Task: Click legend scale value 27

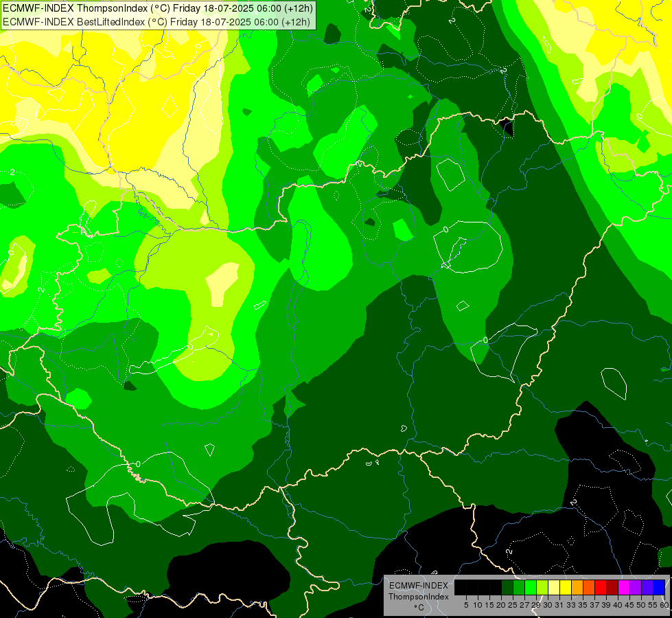Action: coord(524,605)
